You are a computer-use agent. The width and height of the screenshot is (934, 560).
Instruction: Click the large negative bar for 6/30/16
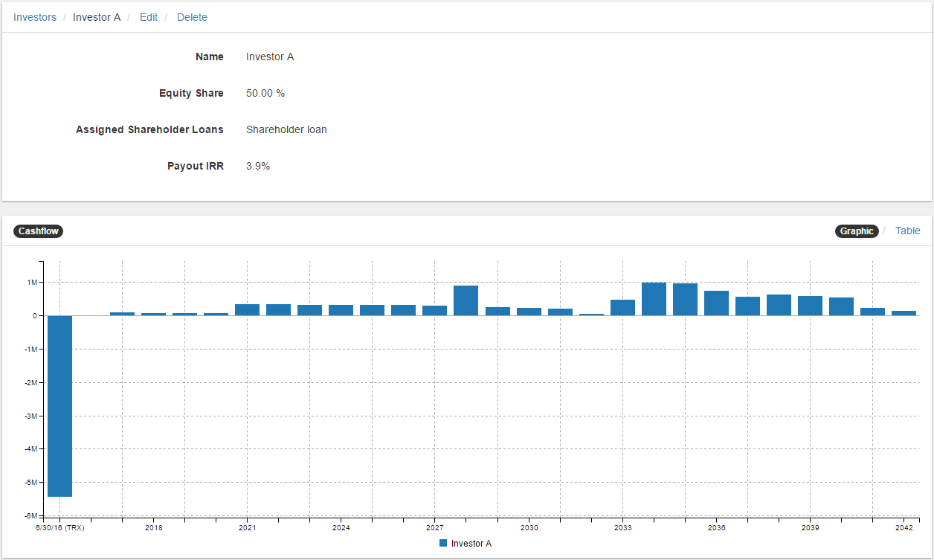[59, 405]
